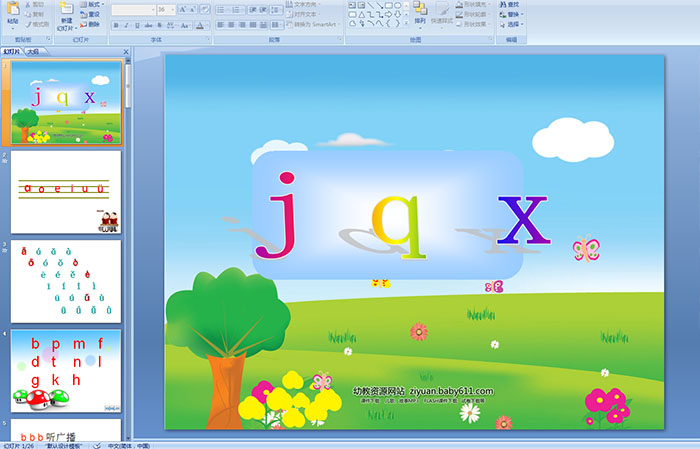
Task: Toggle Align Text Left
Action: [x=220, y=25]
